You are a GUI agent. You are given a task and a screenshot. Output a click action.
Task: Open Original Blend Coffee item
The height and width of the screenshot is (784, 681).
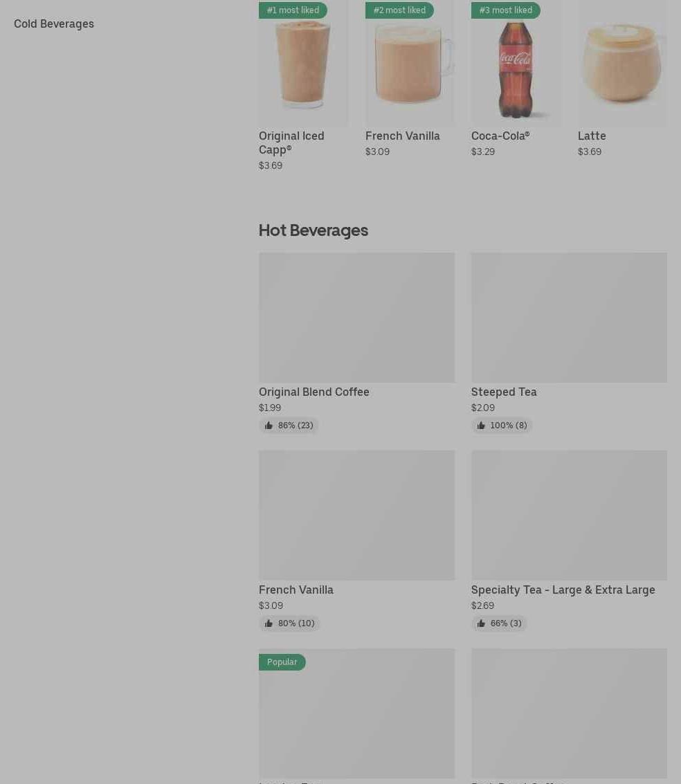coord(314,392)
